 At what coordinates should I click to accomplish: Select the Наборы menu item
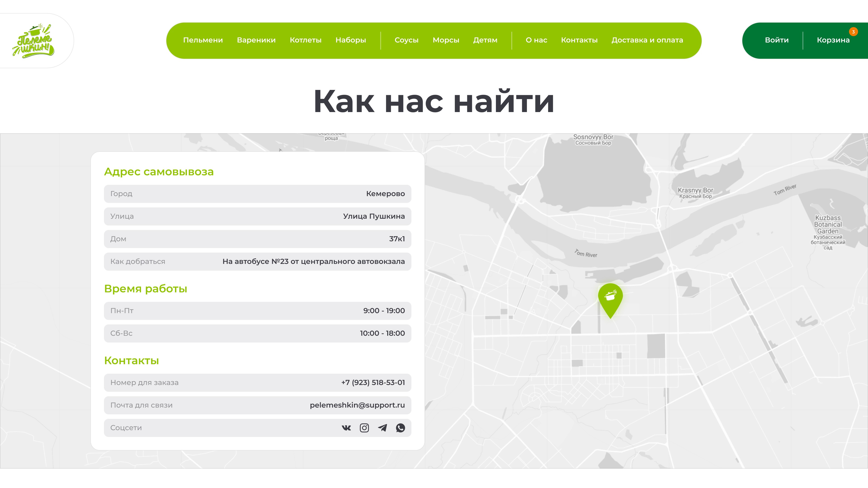[x=351, y=40]
